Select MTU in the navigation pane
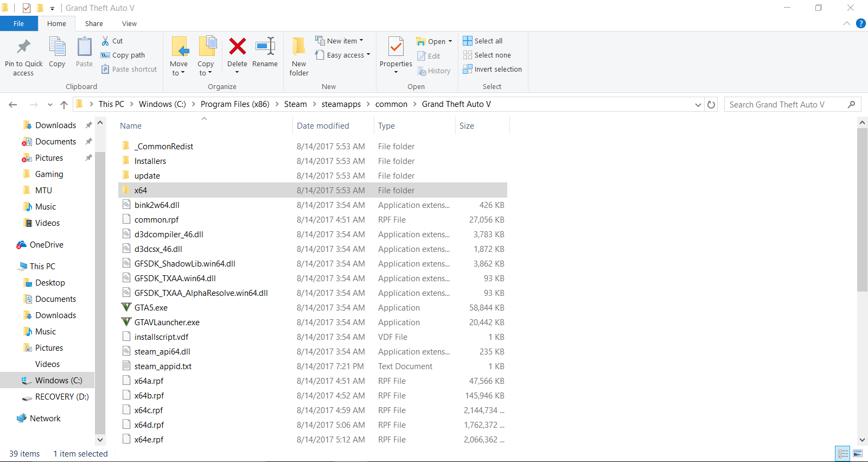 click(x=43, y=190)
